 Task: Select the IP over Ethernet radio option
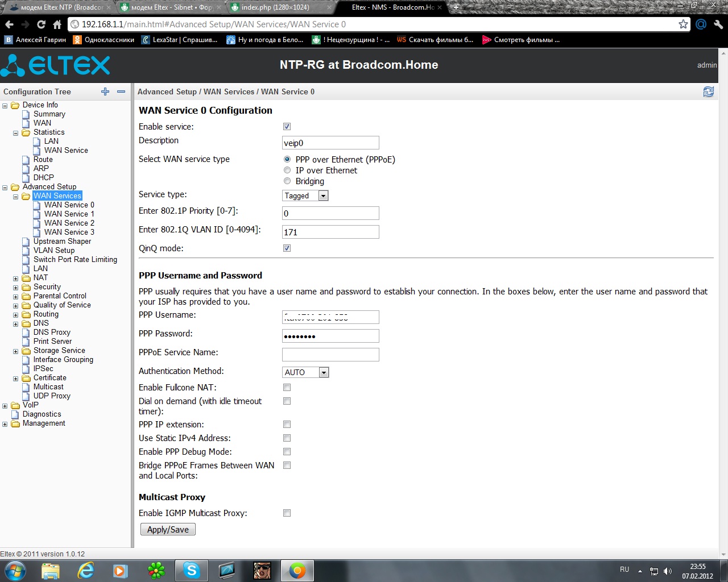pyautogui.click(x=287, y=171)
